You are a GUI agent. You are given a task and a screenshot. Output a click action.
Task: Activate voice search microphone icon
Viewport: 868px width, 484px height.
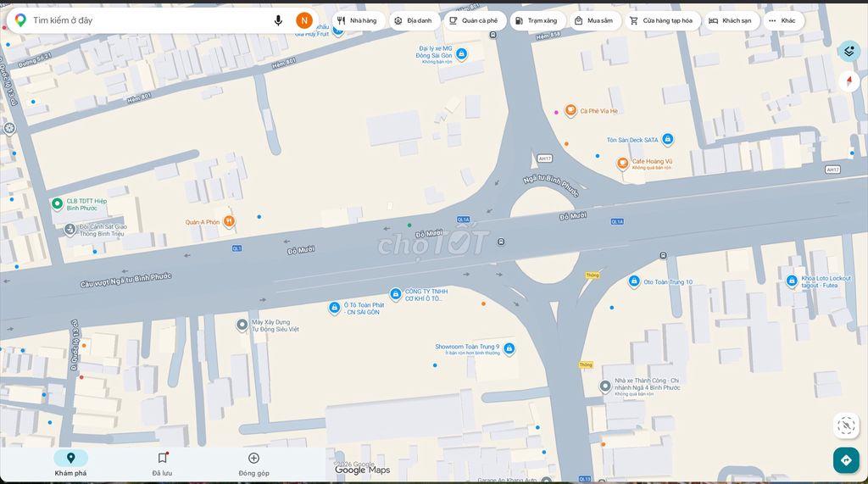click(x=278, y=20)
